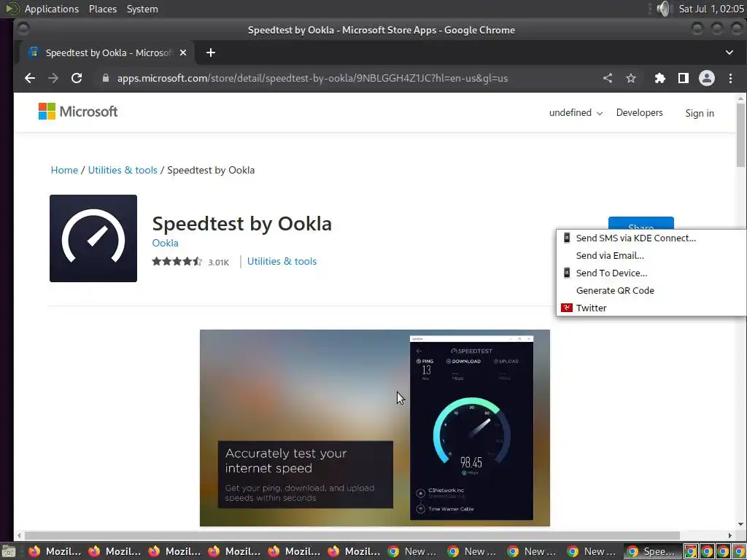Click the show desktop icon in taskbar
This screenshot has width=747, height=560.
[x=8, y=551]
